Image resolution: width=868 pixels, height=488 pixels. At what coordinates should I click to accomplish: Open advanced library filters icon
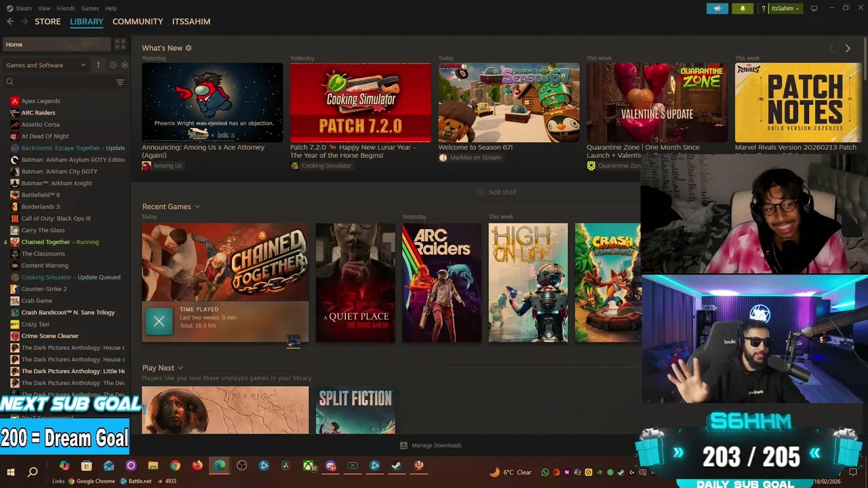pos(120,82)
